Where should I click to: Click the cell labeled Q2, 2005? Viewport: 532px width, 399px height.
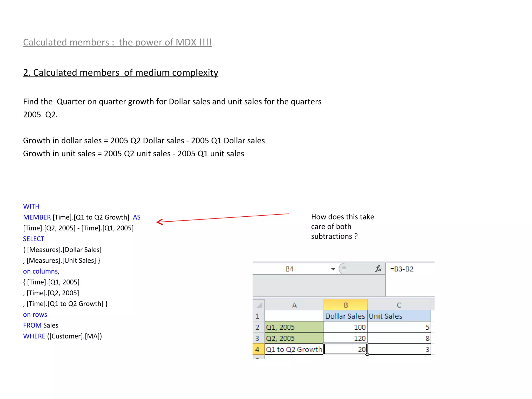[x=294, y=338]
